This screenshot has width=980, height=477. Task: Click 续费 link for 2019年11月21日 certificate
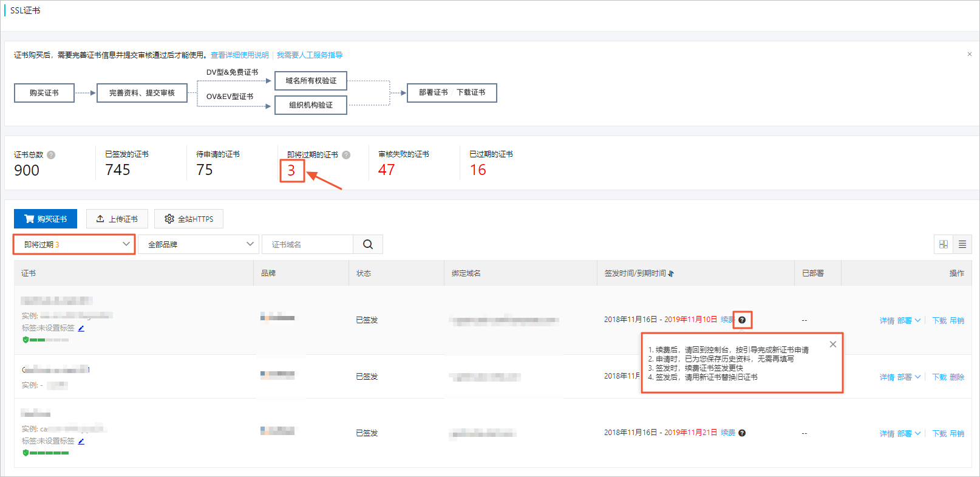coord(728,433)
